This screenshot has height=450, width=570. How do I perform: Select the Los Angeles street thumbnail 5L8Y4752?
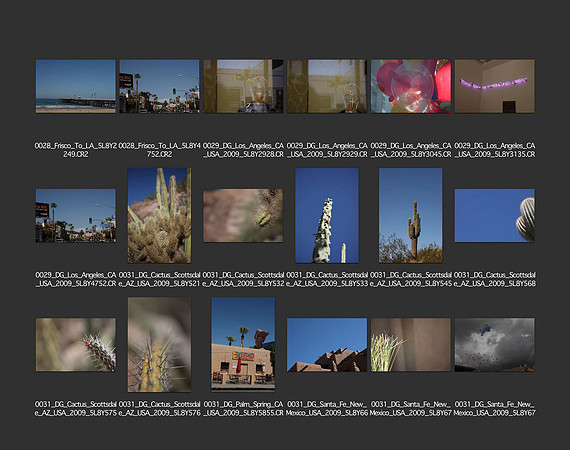point(76,216)
